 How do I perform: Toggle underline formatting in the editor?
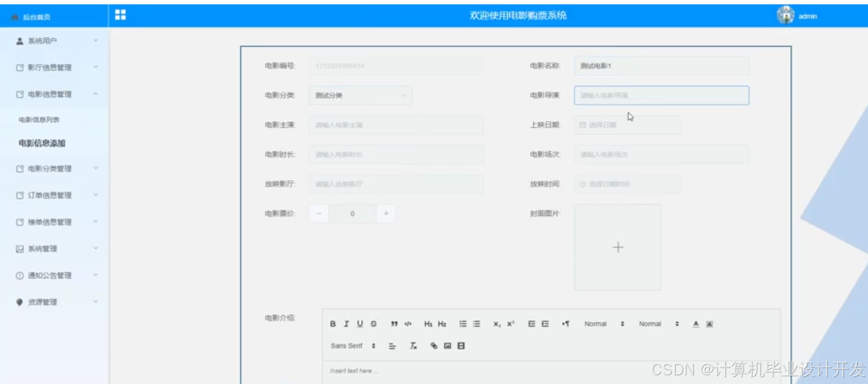point(360,324)
